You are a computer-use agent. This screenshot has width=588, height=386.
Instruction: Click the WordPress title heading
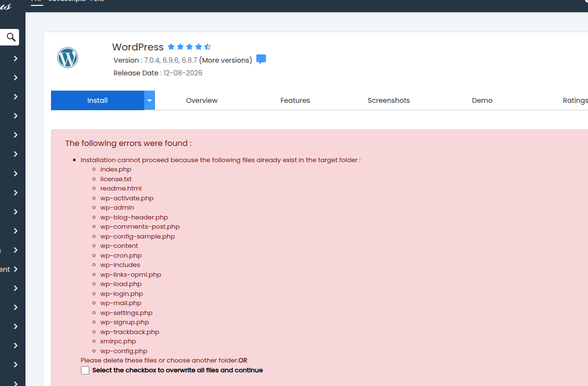[x=138, y=47]
